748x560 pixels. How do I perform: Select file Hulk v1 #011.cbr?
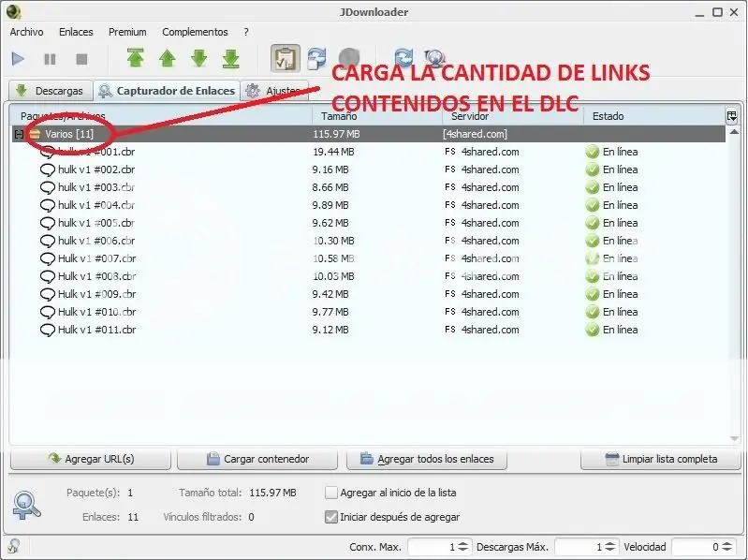tap(96, 330)
